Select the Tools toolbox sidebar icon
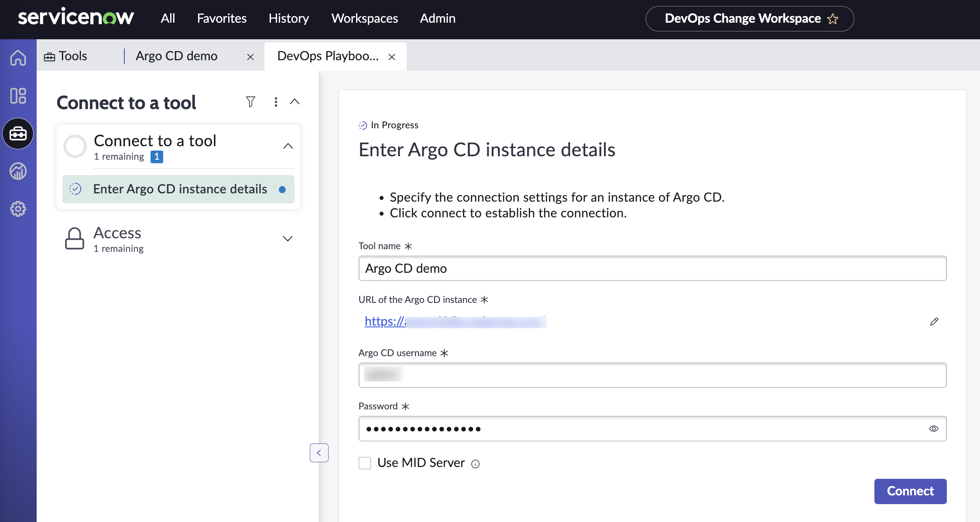Image resolution: width=980 pixels, height=522 pixels. (x=18, y=134)
